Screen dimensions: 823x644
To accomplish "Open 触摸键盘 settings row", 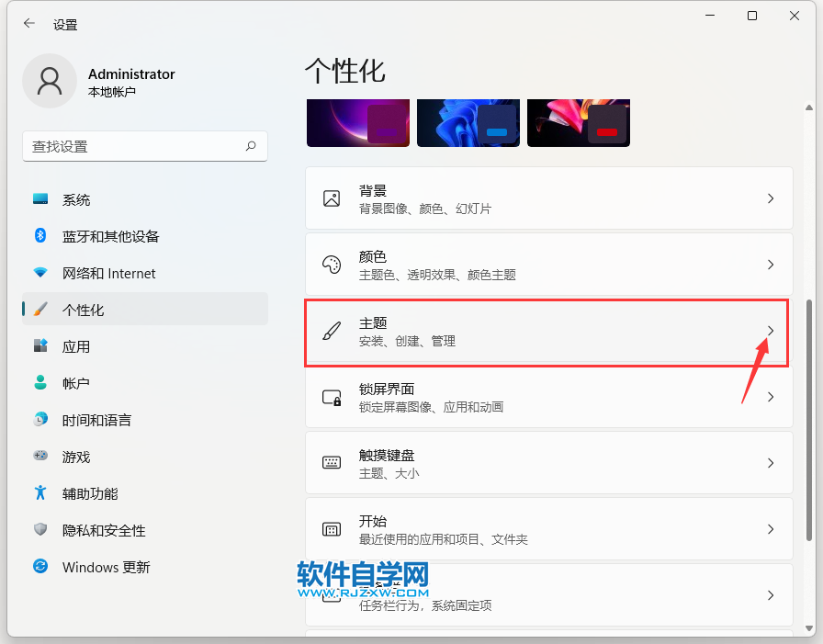I will point(548,463).
